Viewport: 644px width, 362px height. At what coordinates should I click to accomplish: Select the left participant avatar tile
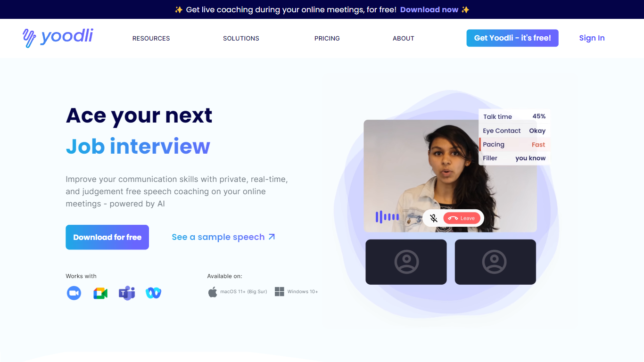tap(406, 262)
